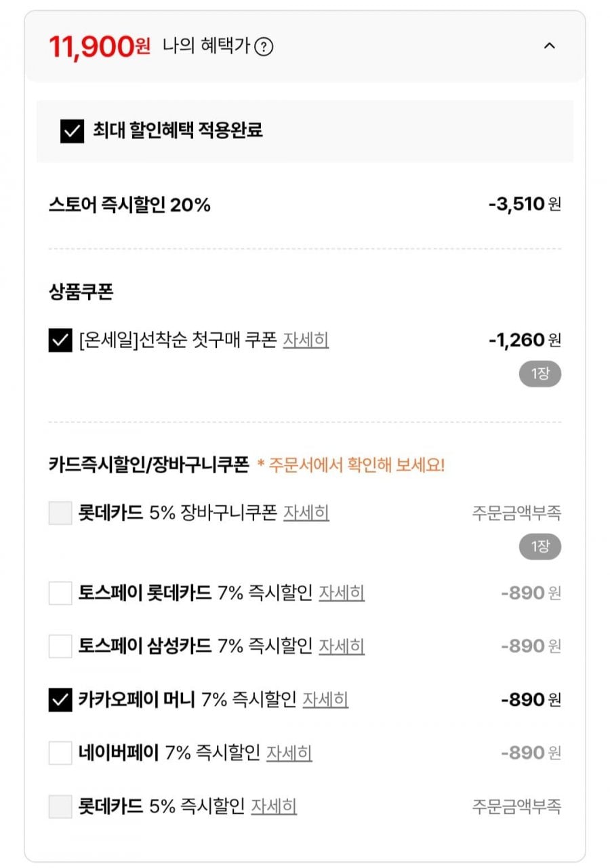
Task: Open 자세히 for the 선착순 첫구매 쿠폰
Action: point(306,340)
